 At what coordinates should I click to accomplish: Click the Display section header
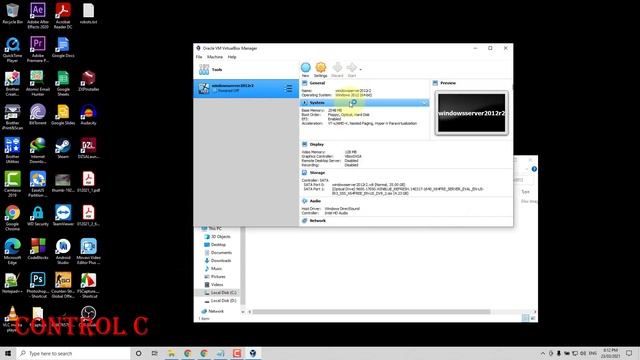317,144
